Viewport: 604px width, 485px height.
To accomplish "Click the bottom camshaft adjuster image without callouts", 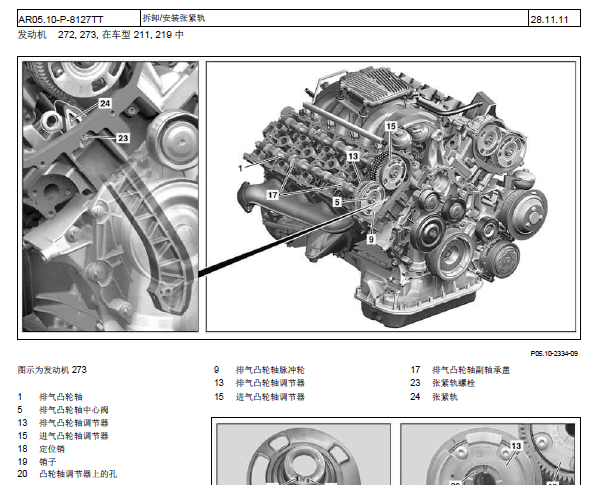I will pyautogui.click(x=304, y=454).
